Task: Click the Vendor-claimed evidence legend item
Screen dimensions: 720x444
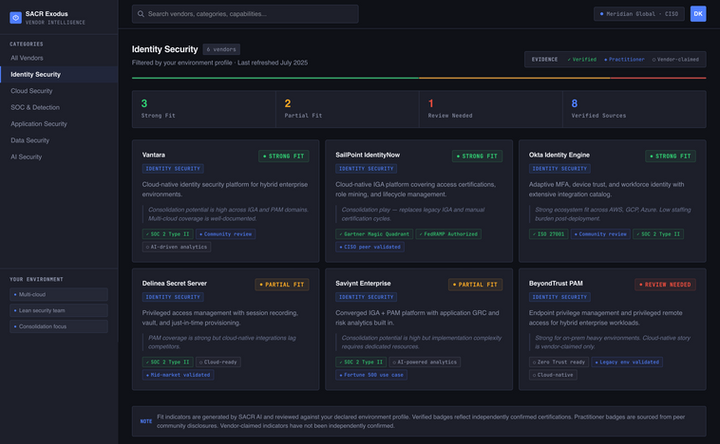Action: point(675,60)
